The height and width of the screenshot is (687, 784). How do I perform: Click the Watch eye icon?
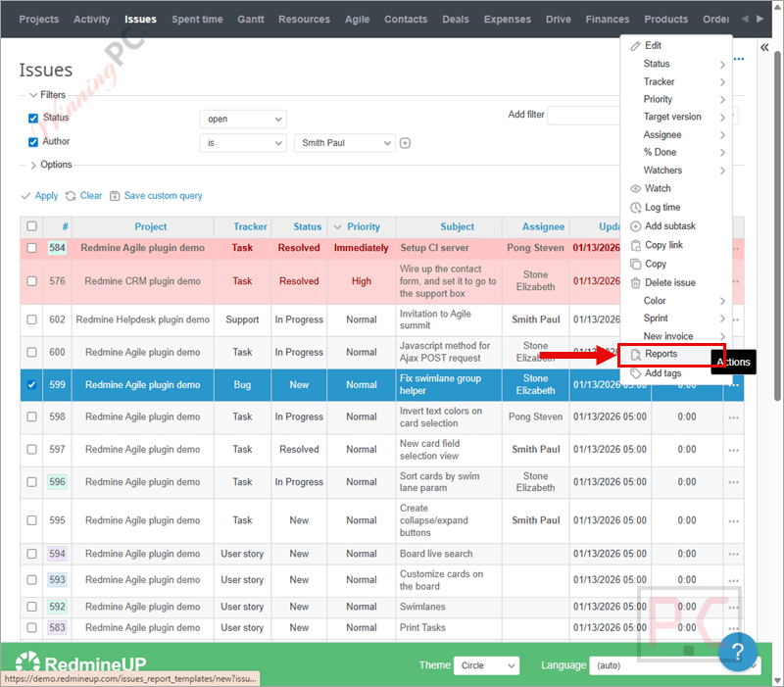(x=635, y=188)
